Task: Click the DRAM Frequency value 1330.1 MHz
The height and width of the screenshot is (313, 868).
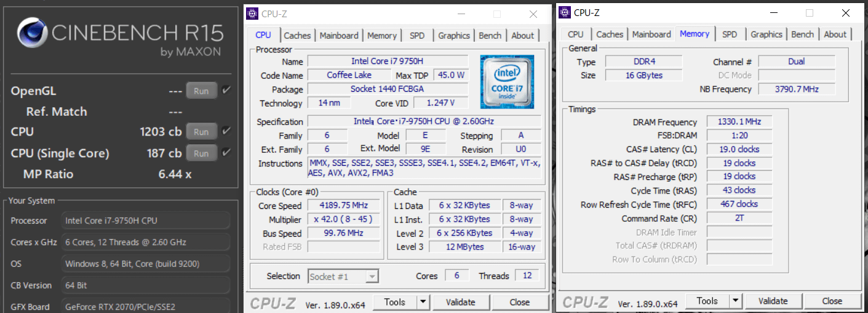Action: pyautogui.click(x=739, y=122)
